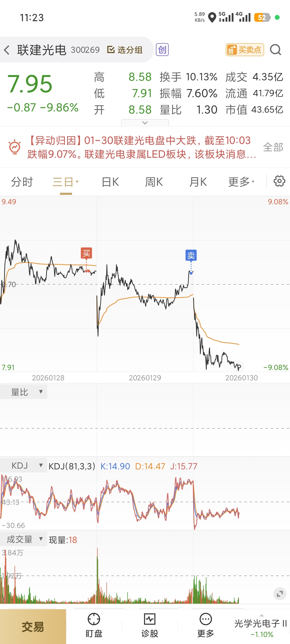The image size is (290, 644).
Task: Tap the back arrow icon
Action: pyautogui.click(x=7, y=50)
